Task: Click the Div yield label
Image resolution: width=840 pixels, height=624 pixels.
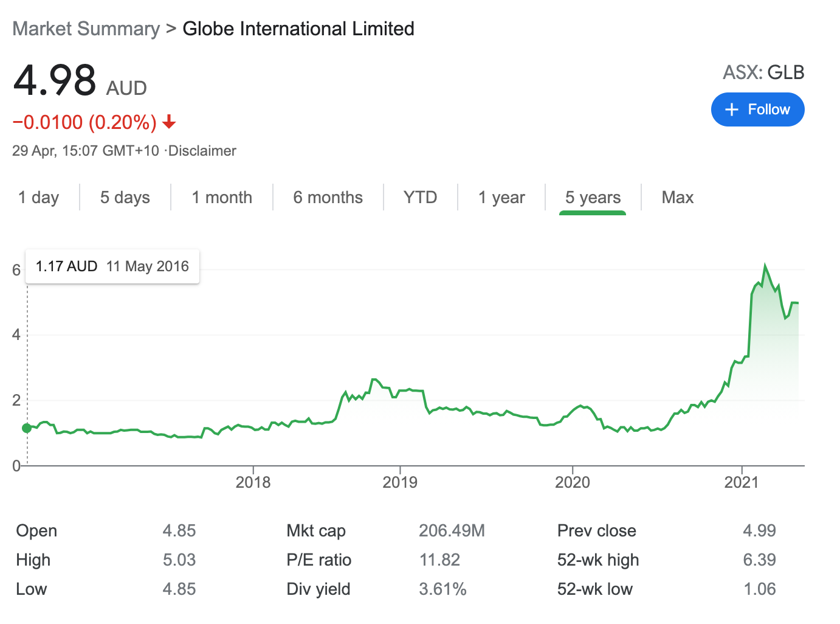Action: click(x=318, y=589)
